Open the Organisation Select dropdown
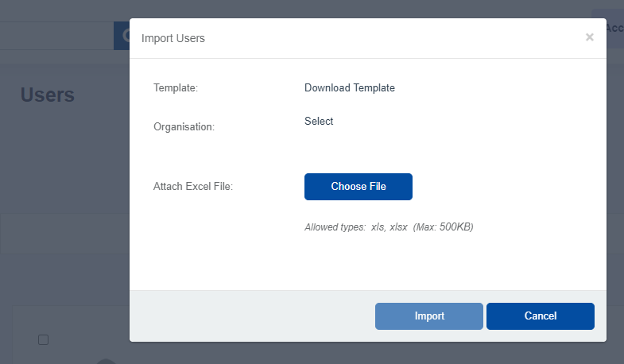Image resolution: width=624 pixels, height=364 pixels. [319, 122]
